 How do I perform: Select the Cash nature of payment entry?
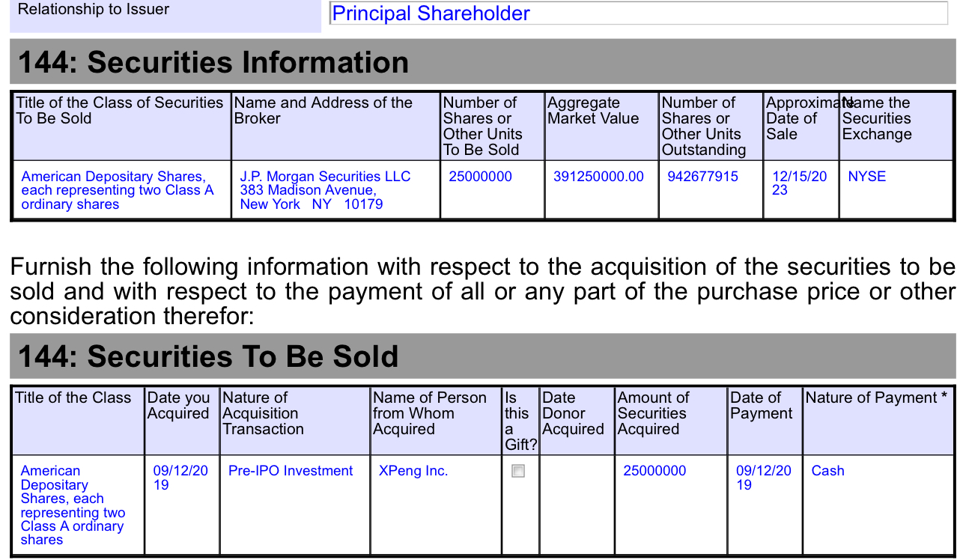[x=827, y=471]
